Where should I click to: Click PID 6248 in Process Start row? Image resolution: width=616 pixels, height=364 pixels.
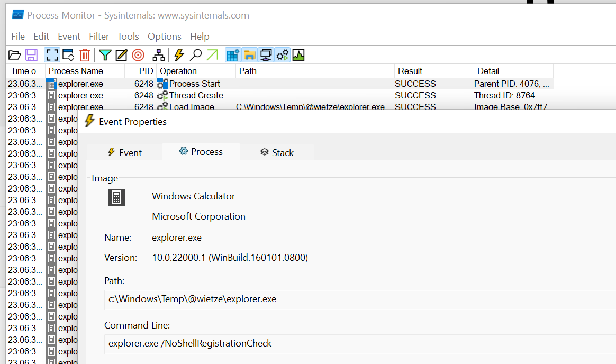[144, 84]
